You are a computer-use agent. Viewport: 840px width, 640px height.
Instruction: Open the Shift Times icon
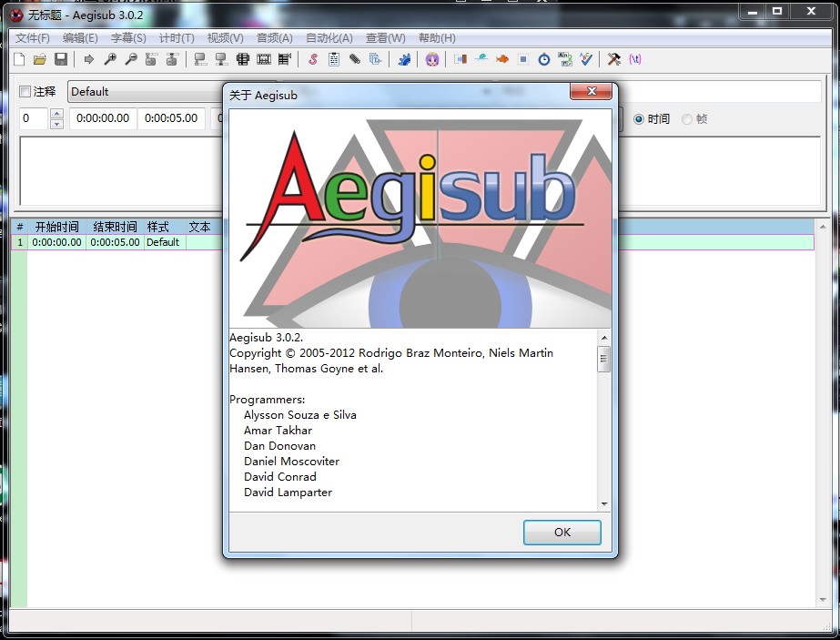(x=460, y=59)
